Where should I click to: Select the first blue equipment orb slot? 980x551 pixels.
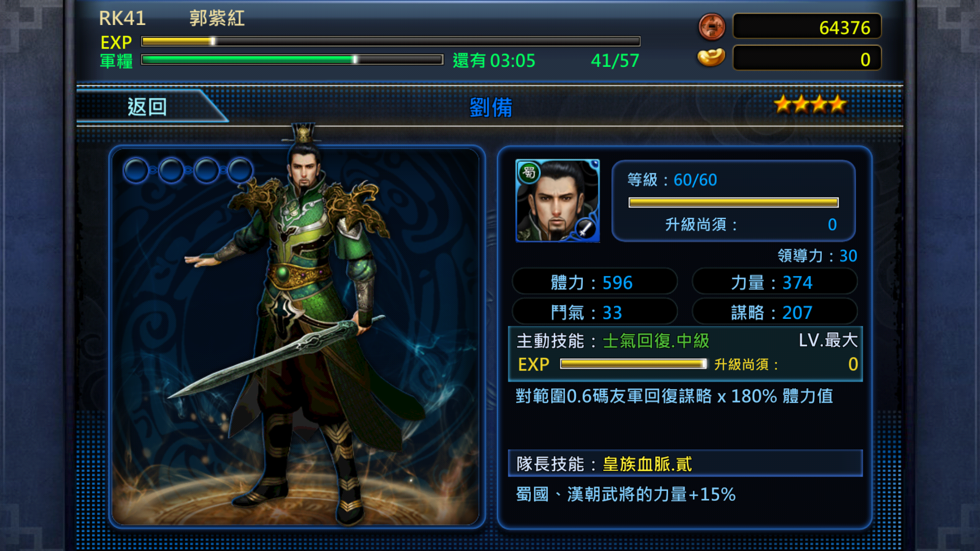coord(136,170)
